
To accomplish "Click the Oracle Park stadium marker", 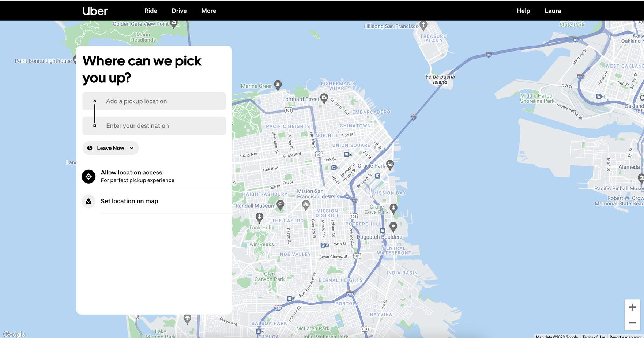I will (390, 165).
